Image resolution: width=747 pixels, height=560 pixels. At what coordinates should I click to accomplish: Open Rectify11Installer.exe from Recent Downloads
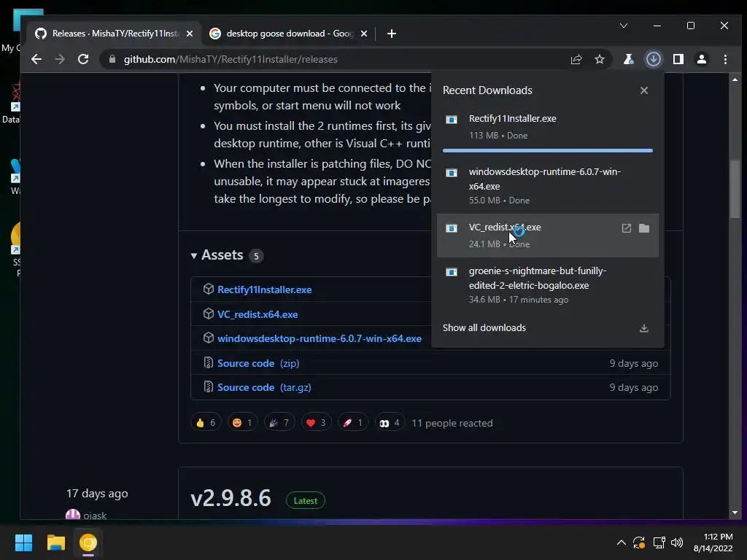pos(547,127)
